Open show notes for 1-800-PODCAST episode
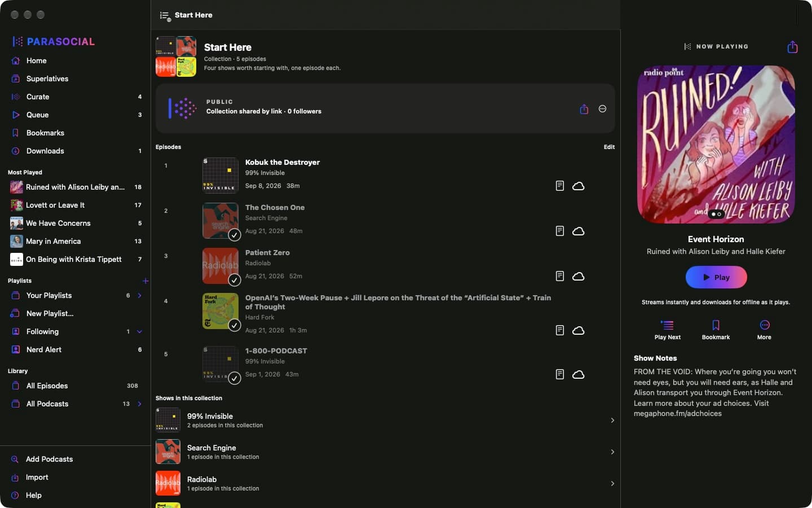 pyautogui.click(x=559, y=374)
